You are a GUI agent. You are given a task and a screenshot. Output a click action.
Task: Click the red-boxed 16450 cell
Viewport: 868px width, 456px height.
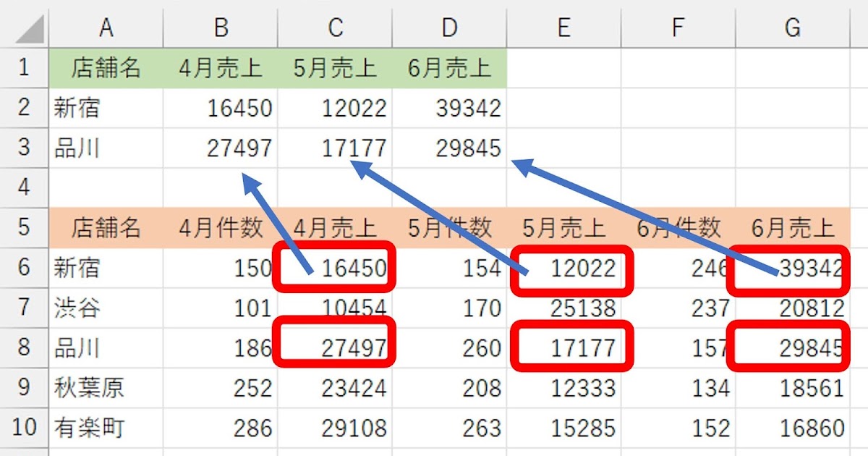335,268
